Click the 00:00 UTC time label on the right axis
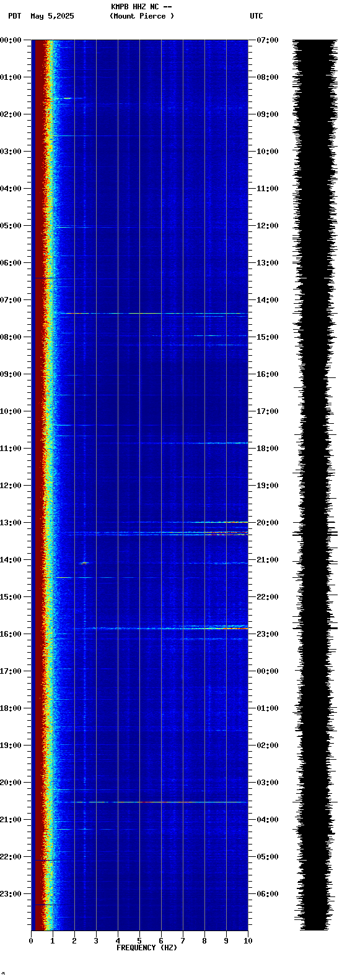342x980 pixels. tap(268, 671)
